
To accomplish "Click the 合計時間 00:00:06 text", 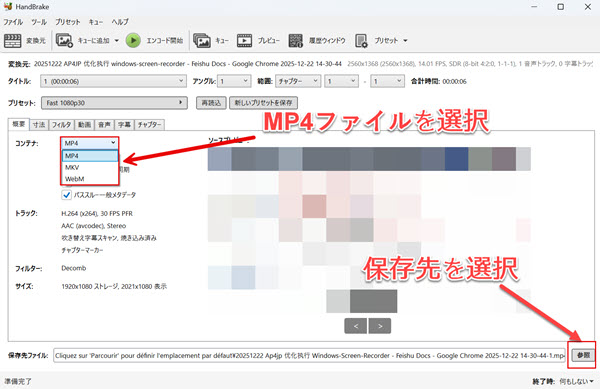I will coord(439,81).
